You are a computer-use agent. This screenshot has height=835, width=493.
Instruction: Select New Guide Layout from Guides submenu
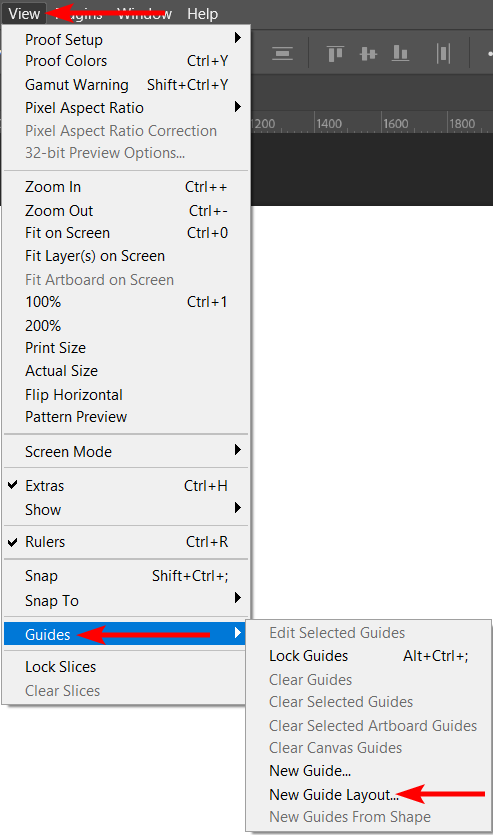(x=333, y=795)
